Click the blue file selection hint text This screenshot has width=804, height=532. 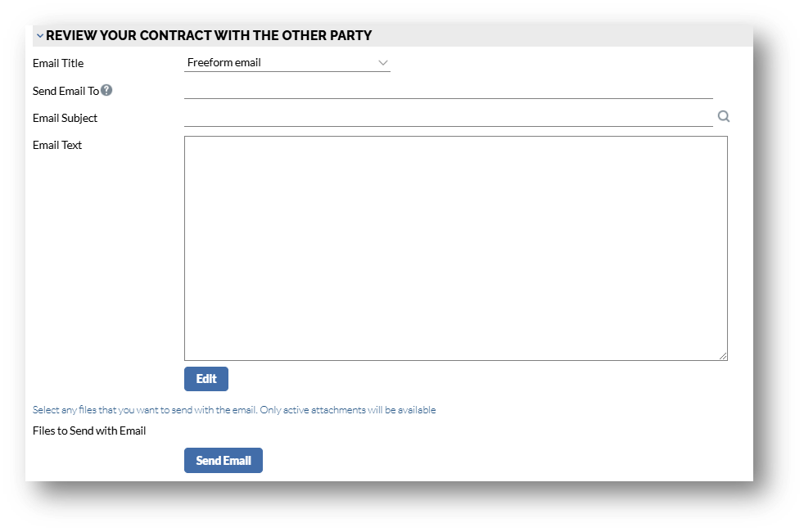(233, 410)
